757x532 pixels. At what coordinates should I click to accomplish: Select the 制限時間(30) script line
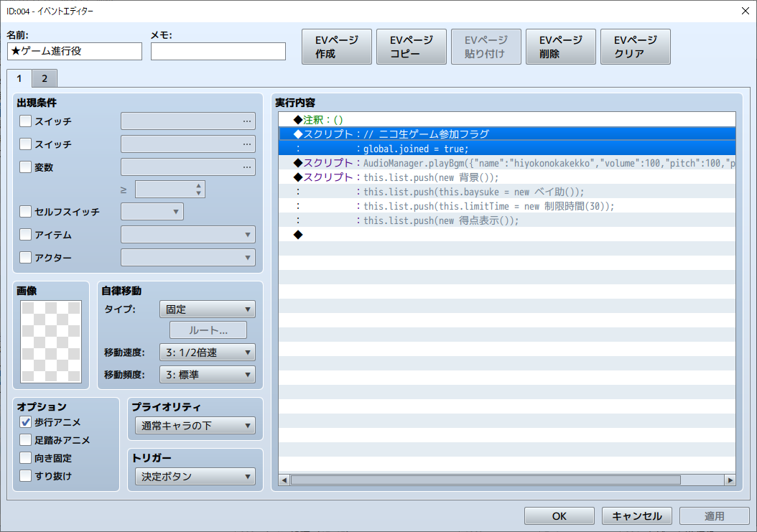tap(507, 206)
